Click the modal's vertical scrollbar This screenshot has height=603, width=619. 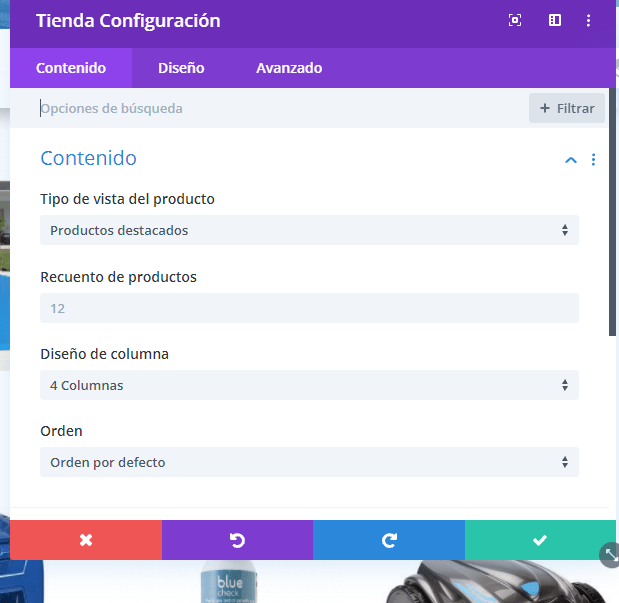(612, 212)
